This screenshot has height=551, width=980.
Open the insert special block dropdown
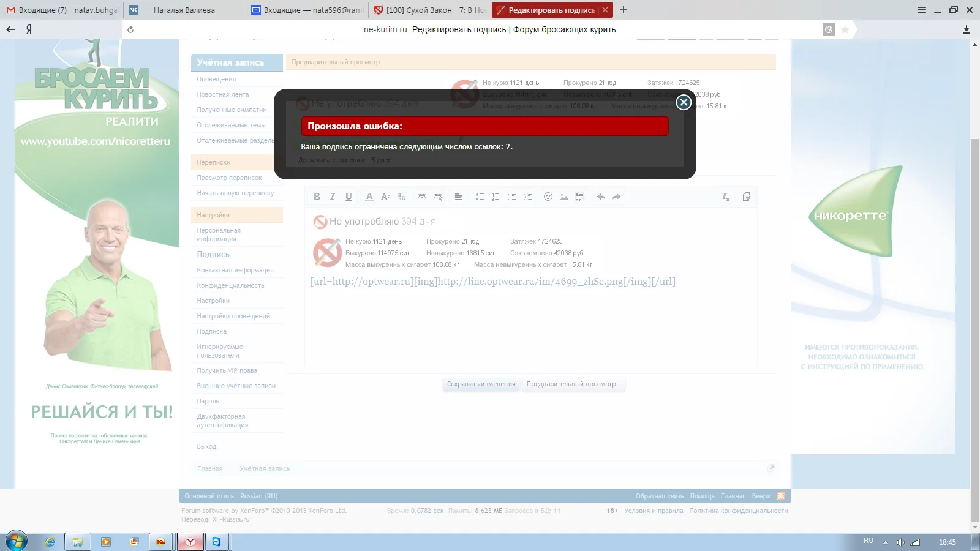580,197
